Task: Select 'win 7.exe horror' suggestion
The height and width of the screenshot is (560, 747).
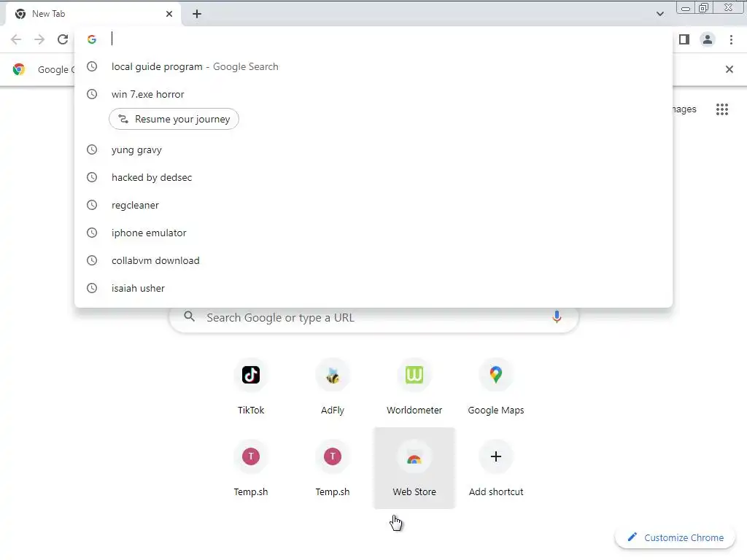Action: [373, 94]
